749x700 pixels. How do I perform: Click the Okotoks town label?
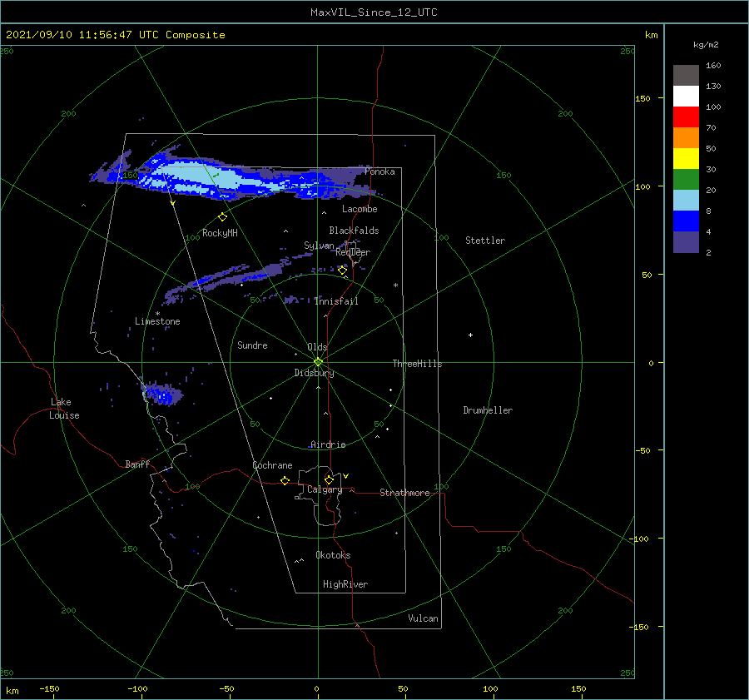click(x=333, y=555)
